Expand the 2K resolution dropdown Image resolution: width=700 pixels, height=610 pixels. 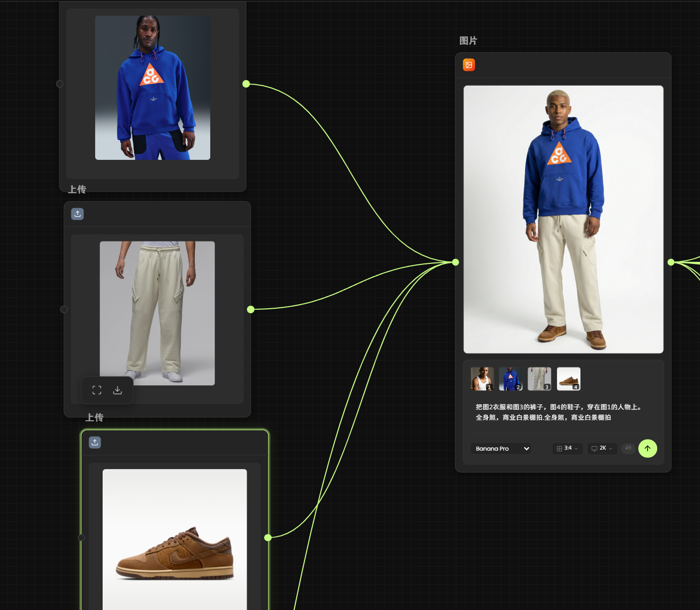pos(602,449)
